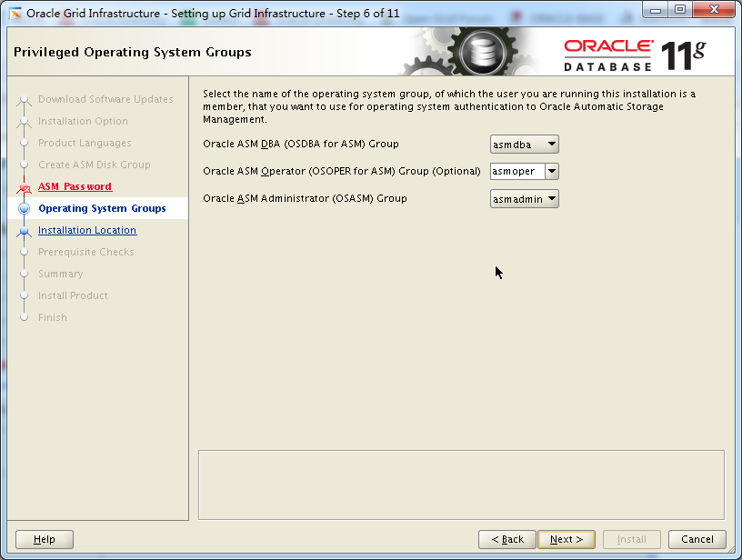Click inside the asmoper combo box field
The height and width of the screenshot is (560, 742).
tap(517, 171)
